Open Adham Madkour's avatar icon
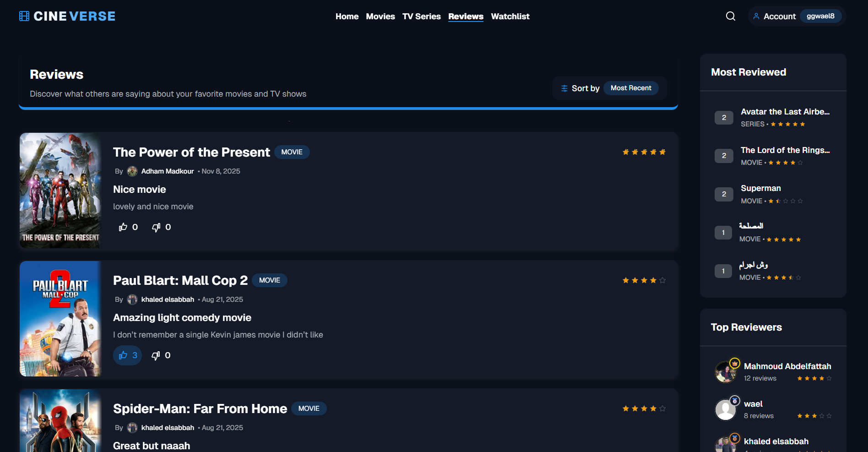The image size is (868, 452). pos(132,171)
